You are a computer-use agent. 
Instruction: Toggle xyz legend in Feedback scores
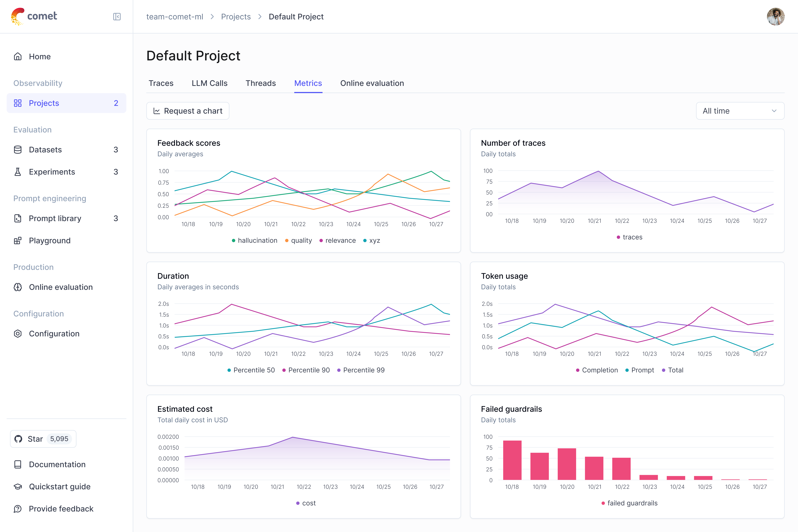click(372, 240)
